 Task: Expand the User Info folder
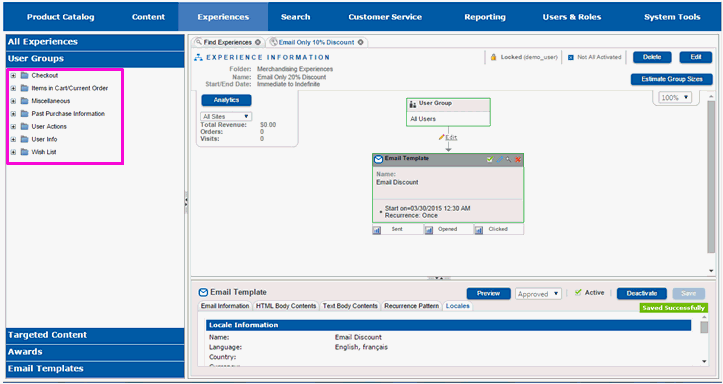pyautogui.click(x=13, y=139)
